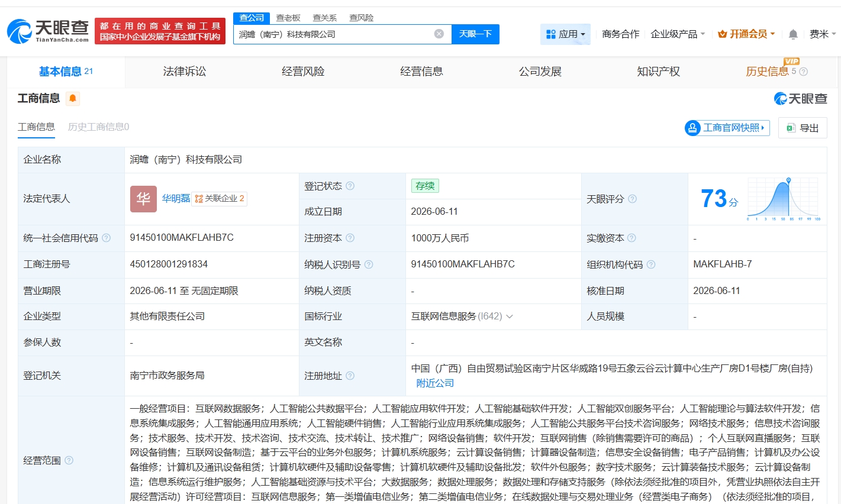Click the help icon beside 天眼评分

[632, 199]
